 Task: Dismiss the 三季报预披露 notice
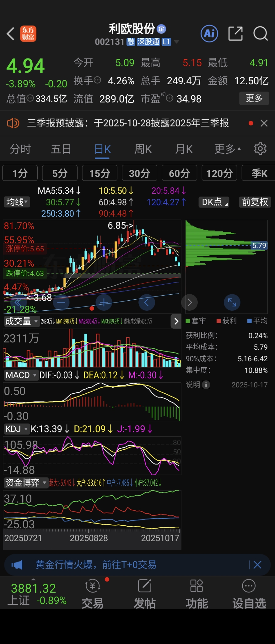pos(264,123)
